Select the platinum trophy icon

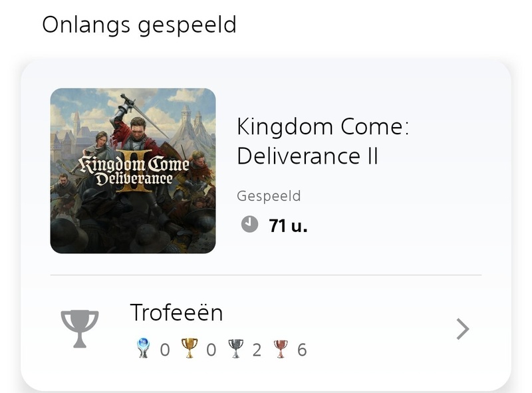(144, 348)
